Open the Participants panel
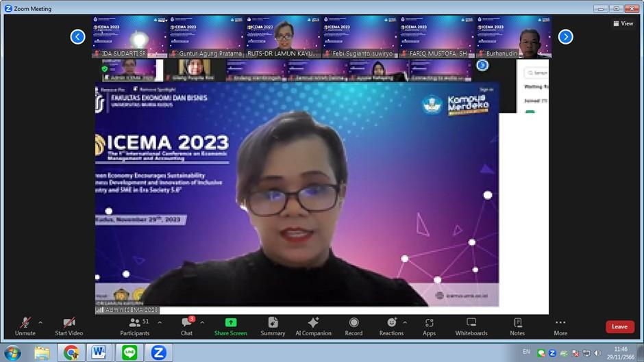Screen dimensions: 644x362 click(135, 326)
